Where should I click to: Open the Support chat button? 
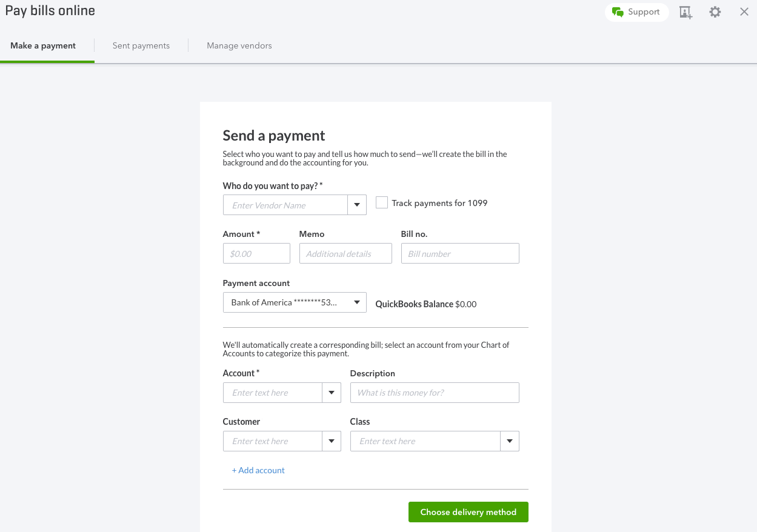coord(636,12)
